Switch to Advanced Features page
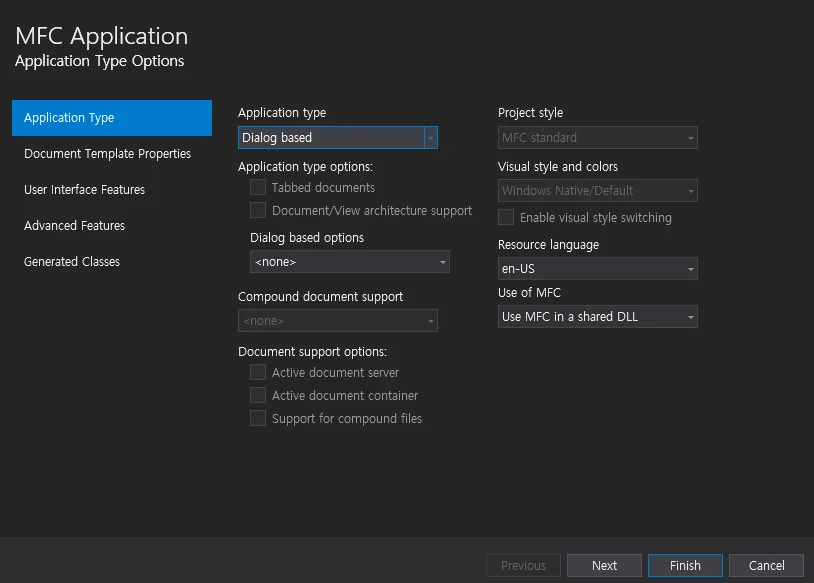The width and height of the screenshot is (814, 583). (x=74, y=225)
